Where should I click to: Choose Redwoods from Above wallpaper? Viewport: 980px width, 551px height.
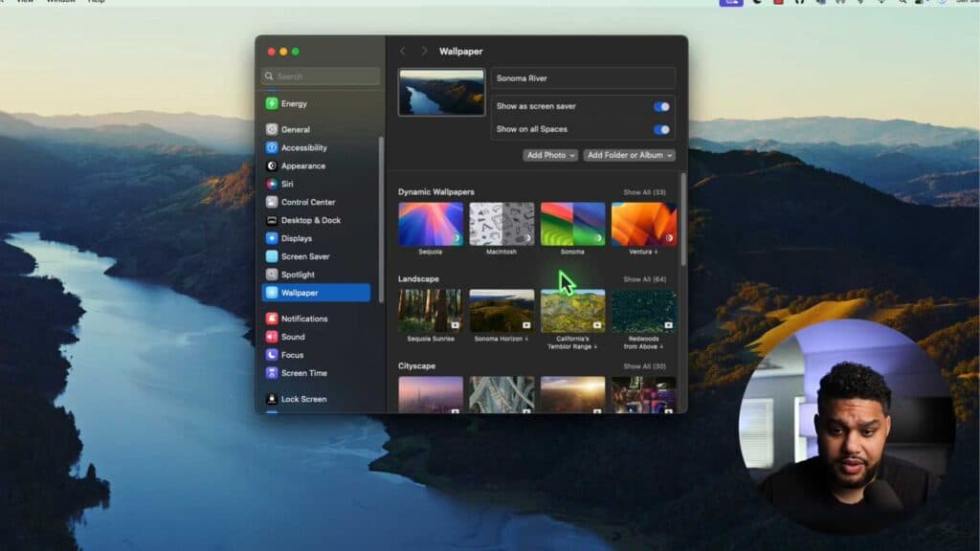644,311
